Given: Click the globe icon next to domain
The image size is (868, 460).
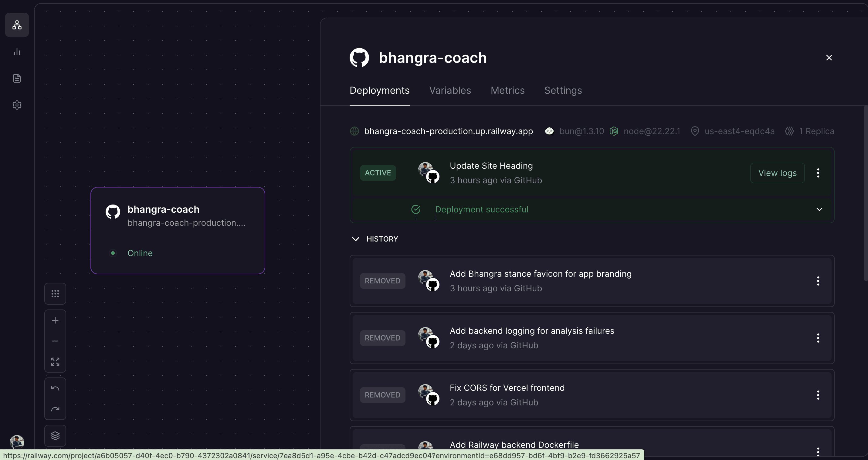Looking at the screenshot, I should (354, 131).
